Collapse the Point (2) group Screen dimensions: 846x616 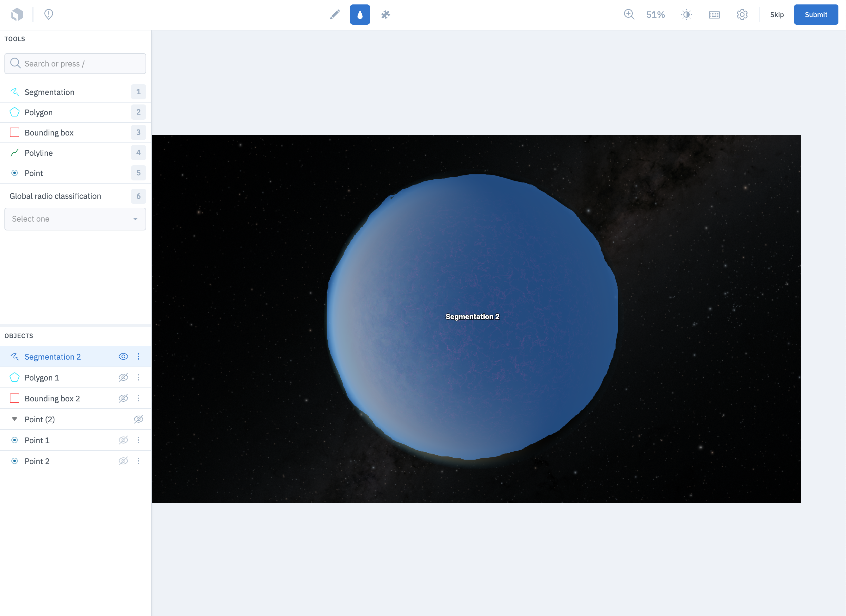15,419
